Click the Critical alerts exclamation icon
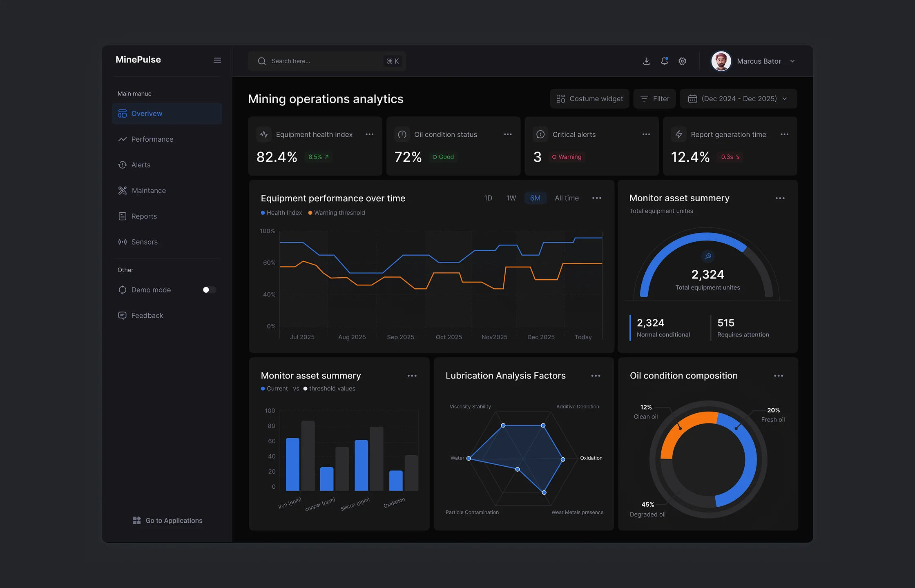The width and height of the screenshot is (915, 588). tap(540, 134)
